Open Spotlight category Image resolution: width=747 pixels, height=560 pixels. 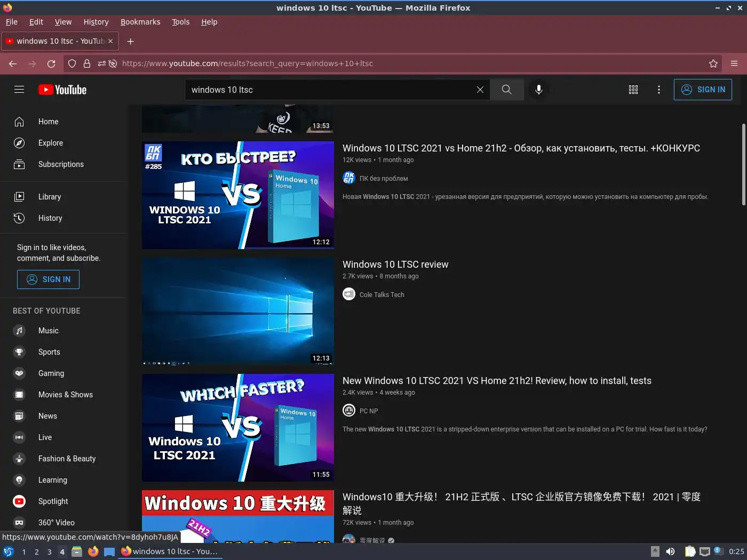click(63, 501)
